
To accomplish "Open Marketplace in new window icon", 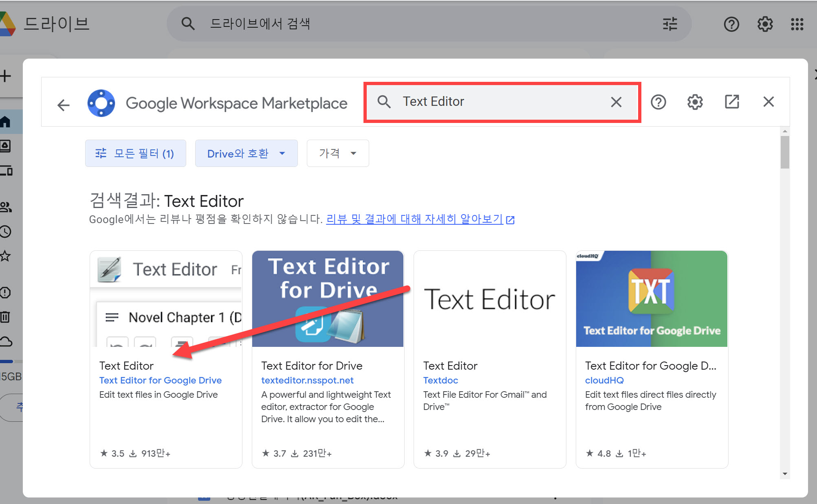I will click(732, 102).
